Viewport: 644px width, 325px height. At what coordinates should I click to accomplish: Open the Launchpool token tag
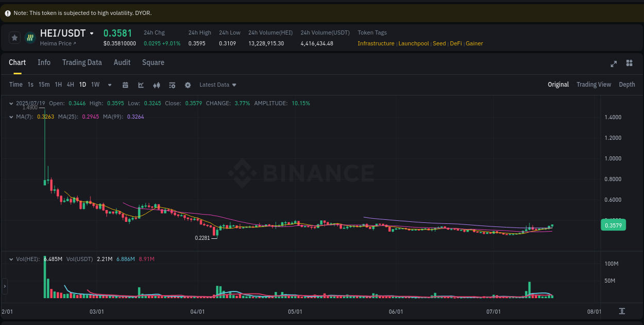[x=414, y=43]
